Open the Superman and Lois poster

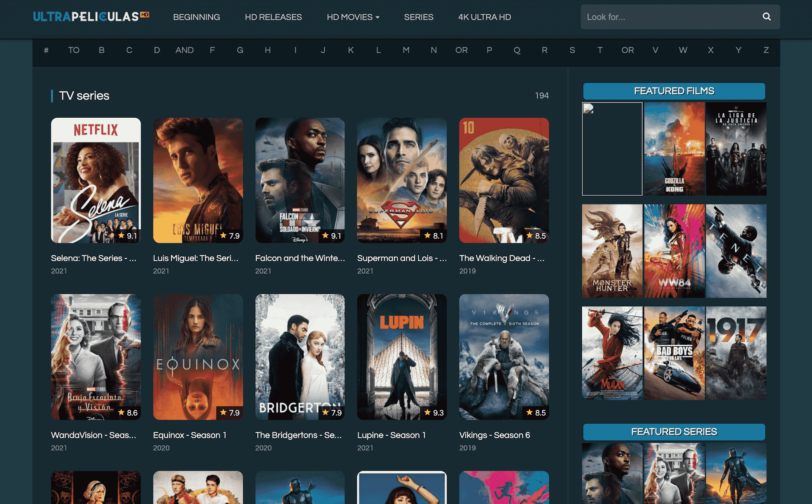(x=402, y=180)
